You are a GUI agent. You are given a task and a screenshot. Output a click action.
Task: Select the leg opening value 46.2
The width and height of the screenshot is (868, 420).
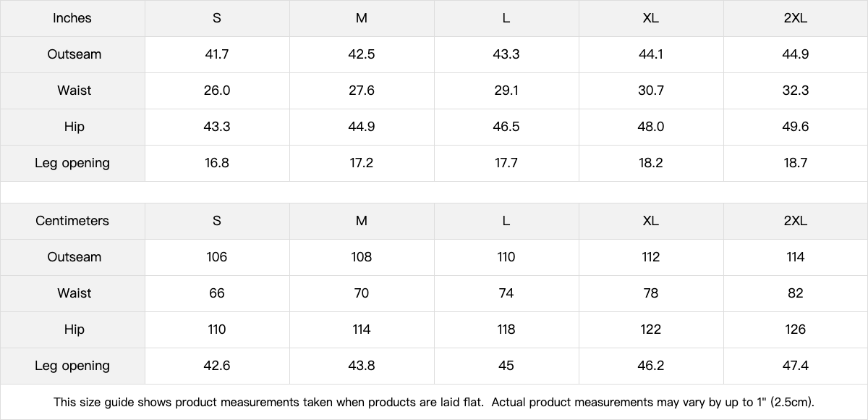coord(651,366)
